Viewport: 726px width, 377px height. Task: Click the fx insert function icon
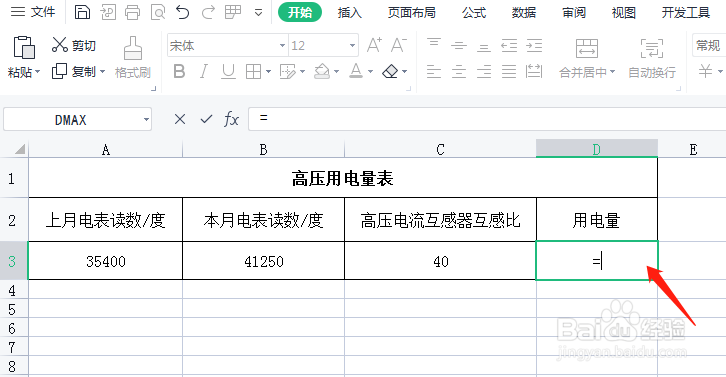(x=231, y=119)
